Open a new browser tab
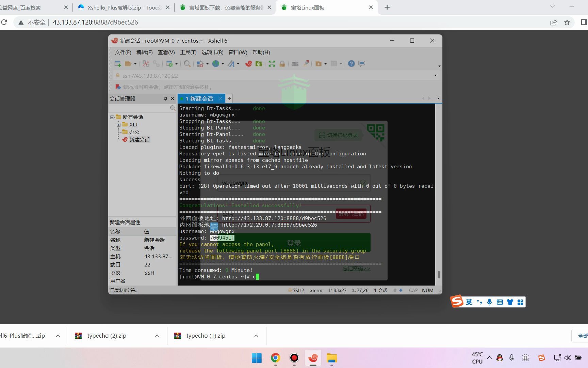The image size is (588, 368). [387, 7]
